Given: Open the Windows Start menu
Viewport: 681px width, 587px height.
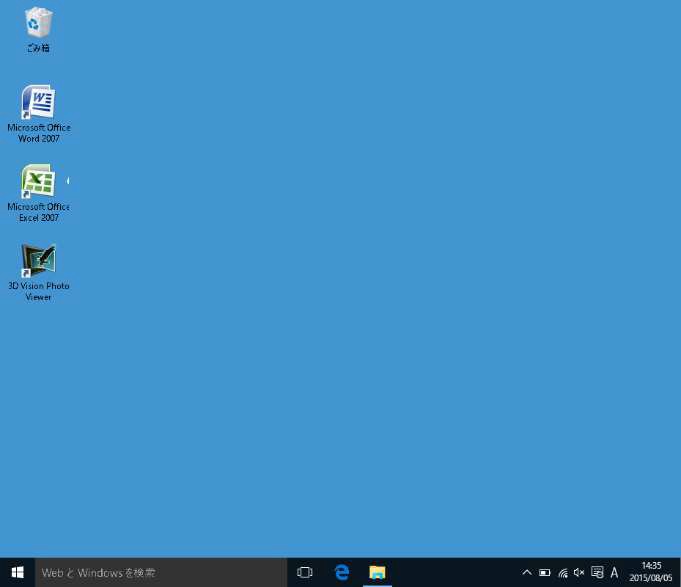Looking at the screenshot, I should 17,572.
